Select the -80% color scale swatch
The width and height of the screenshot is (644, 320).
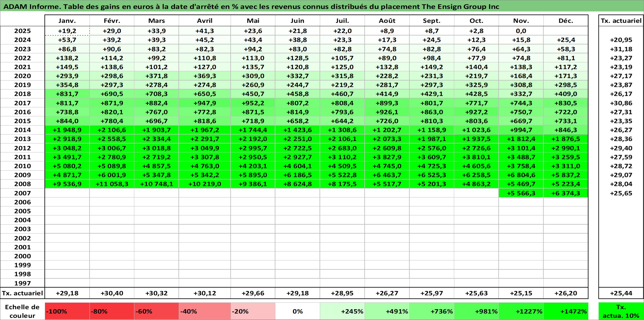112,311
